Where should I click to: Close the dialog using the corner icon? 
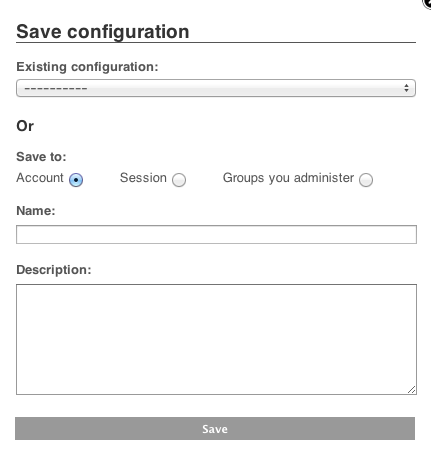(x=427, y=3)
